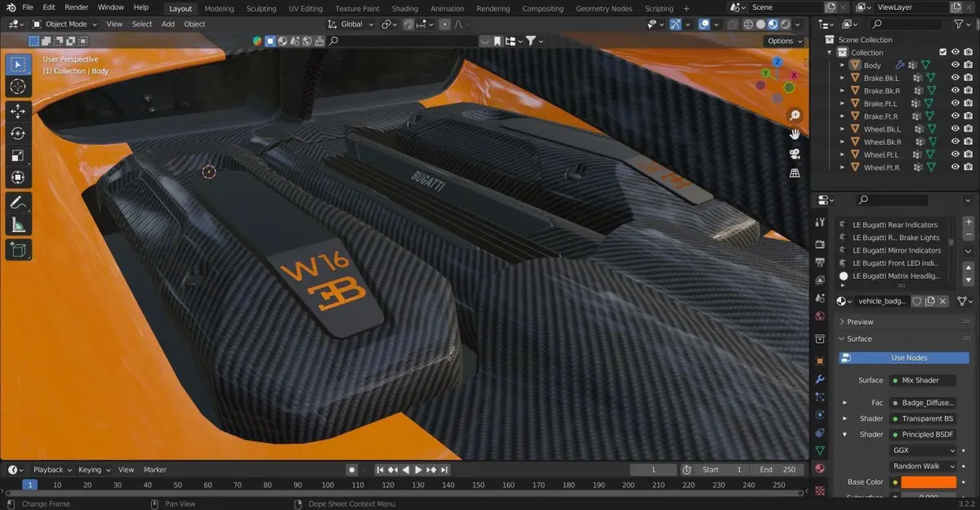Viewport: 980px width, 510px height.
Task: Select the Scale tool
Action: (x=18, y=155)
